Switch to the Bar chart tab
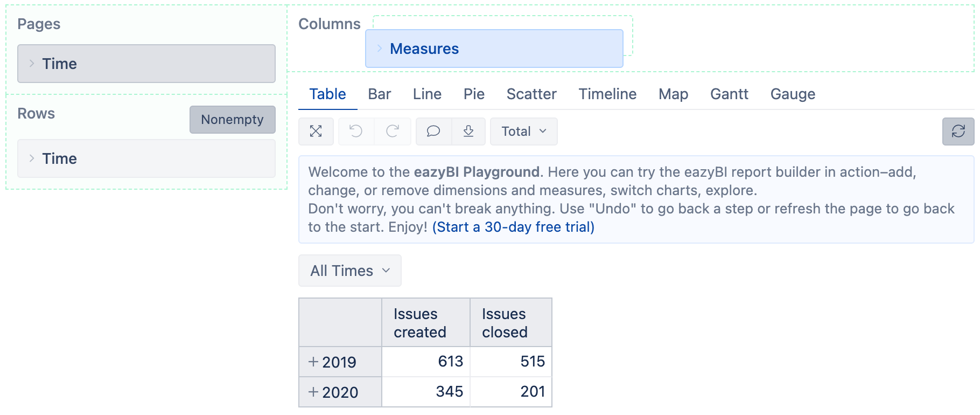This screenshot has height=415, width=980. [380, 94]
